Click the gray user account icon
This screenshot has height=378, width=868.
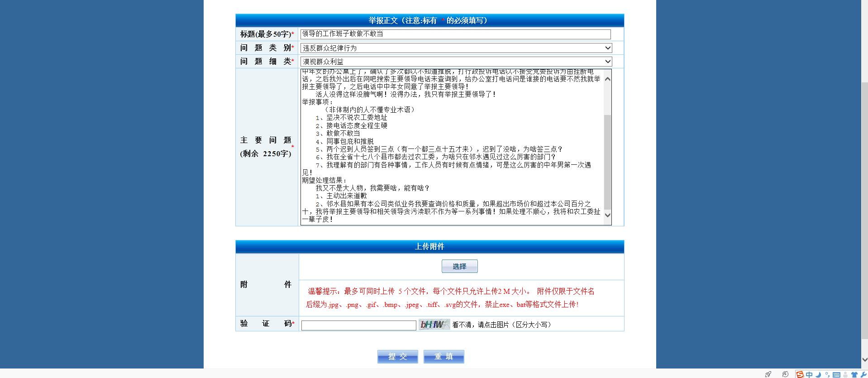tap(845, 374)
